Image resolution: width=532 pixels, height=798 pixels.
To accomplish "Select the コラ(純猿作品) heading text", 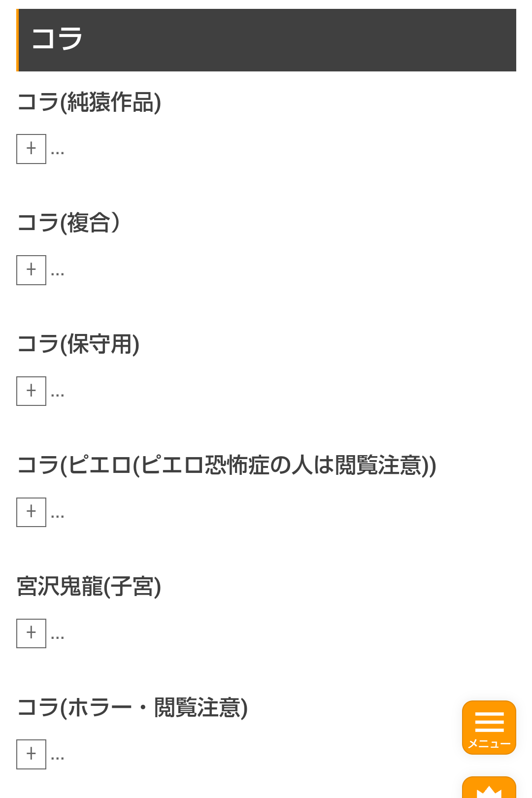I will pos(89,102).
